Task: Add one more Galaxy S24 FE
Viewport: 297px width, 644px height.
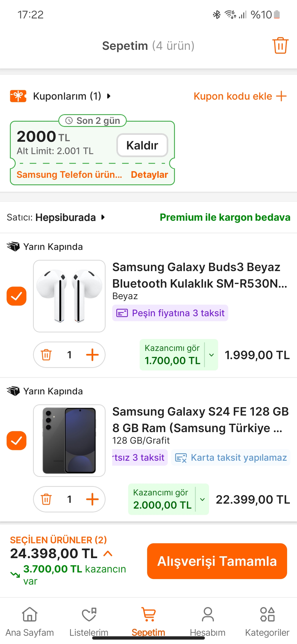Action: coord(92,499)
